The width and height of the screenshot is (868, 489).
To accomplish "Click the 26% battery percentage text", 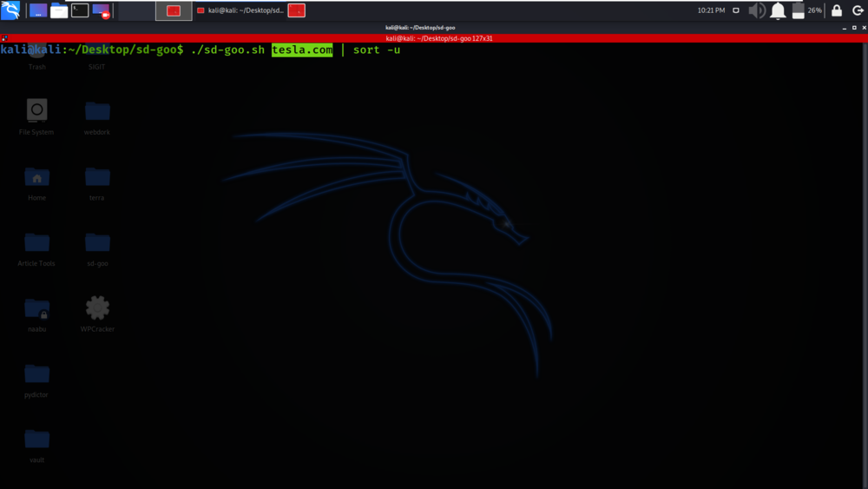I will point(814,10).
